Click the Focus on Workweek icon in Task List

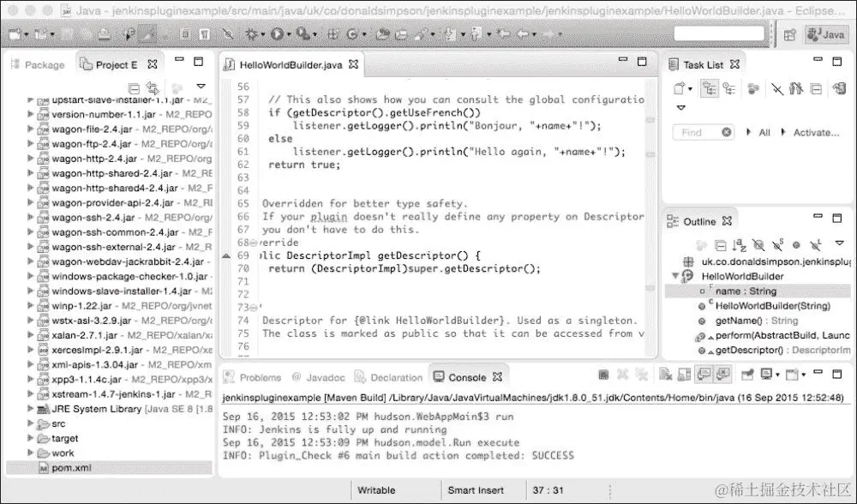(x=753, y=88)
